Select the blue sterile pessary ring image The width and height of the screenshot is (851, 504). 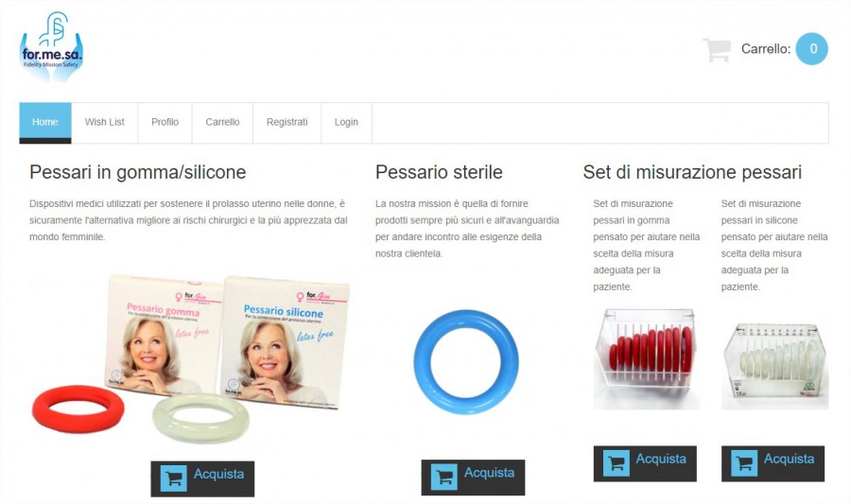pos(465,362)
